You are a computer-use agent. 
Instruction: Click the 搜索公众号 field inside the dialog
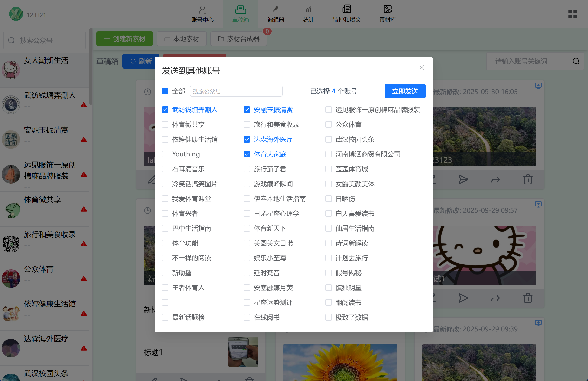(236, 91)
